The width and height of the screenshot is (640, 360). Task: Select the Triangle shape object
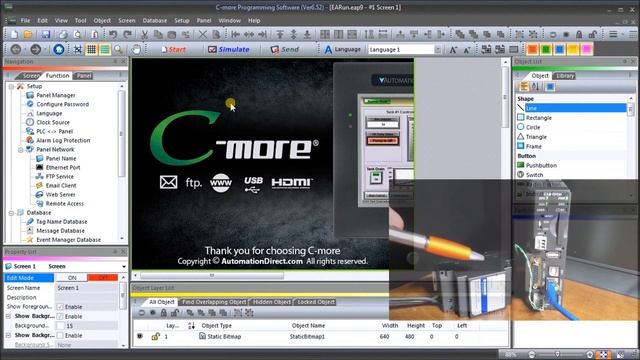536,137
